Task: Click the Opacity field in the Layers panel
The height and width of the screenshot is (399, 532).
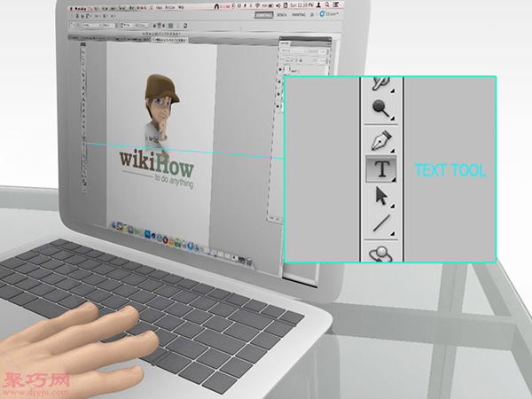Action: [x=323, y=51]
